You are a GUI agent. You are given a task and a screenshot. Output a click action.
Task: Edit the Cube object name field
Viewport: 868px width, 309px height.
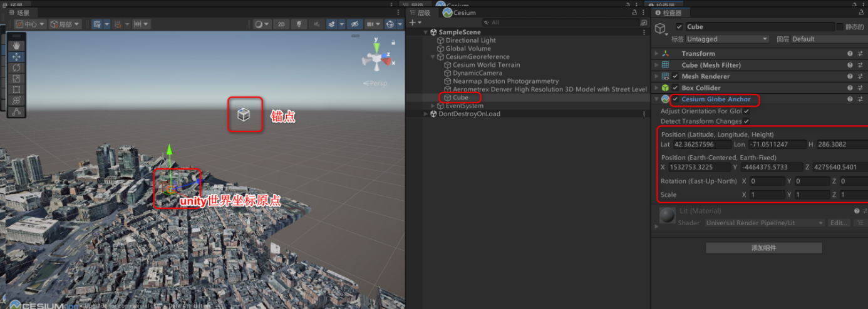pos(759,27)
